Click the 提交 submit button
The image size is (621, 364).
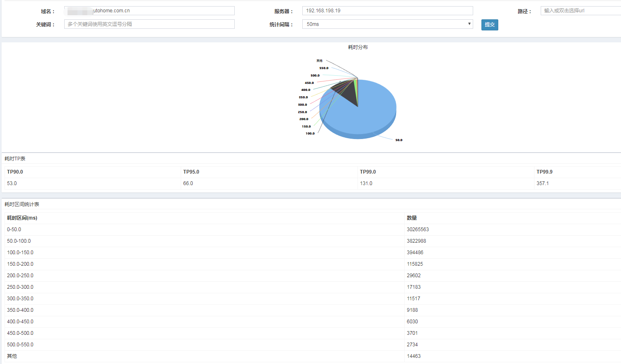(x=490, y=25)
